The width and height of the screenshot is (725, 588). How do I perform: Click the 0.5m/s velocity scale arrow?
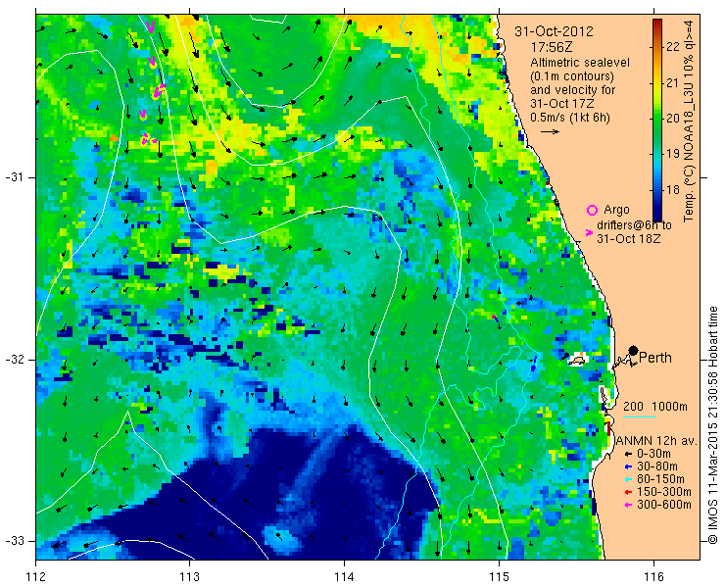pyautogui.click(x=550, y=132)
